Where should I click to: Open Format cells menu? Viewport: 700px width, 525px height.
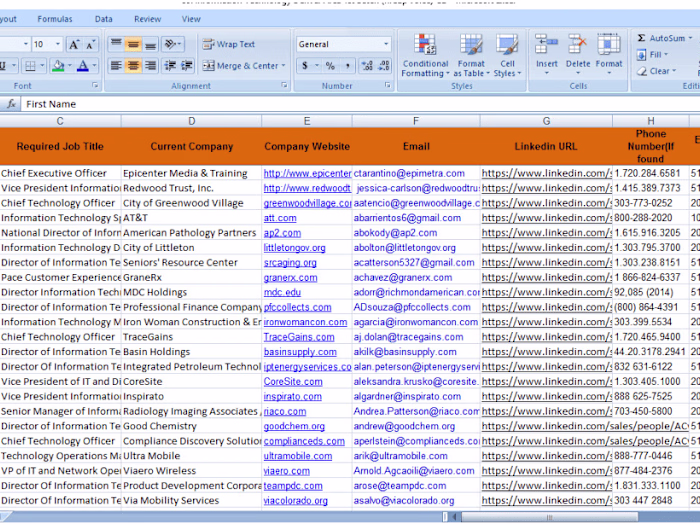click(x=609, y=54)
